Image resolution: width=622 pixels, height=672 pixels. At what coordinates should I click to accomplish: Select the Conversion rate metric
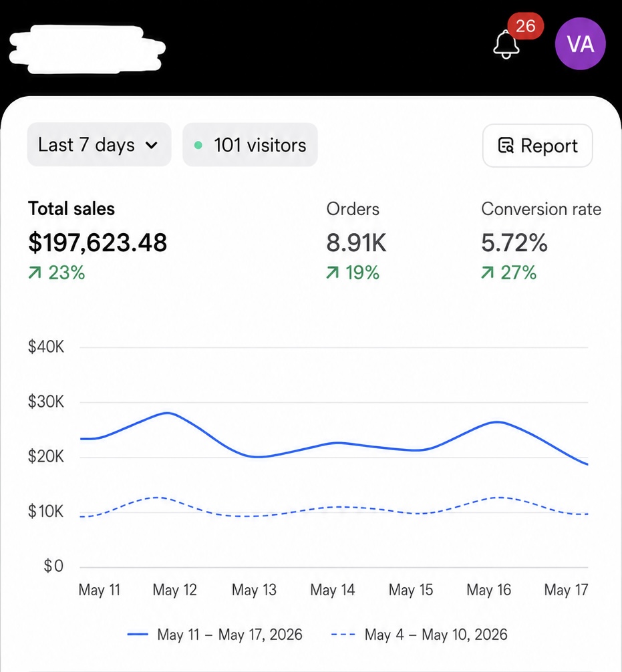[541, 209]
